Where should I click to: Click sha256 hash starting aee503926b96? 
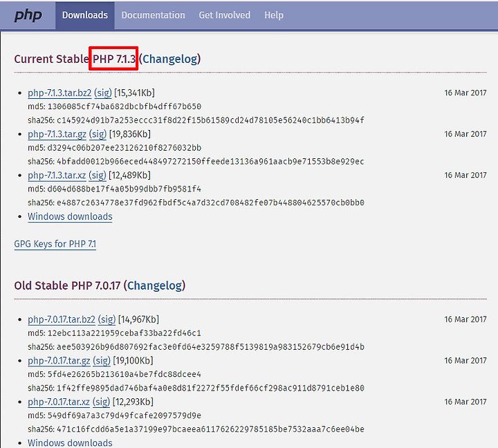point(210,346)
